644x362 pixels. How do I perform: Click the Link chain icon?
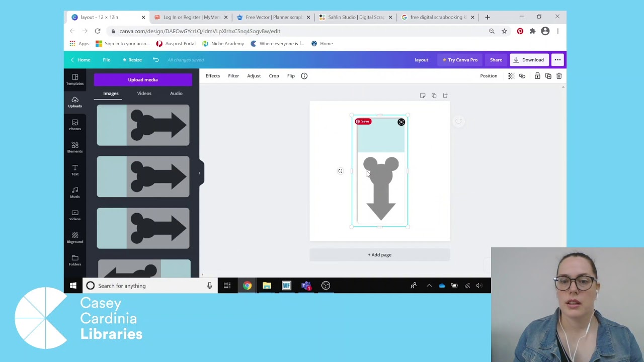522,76
